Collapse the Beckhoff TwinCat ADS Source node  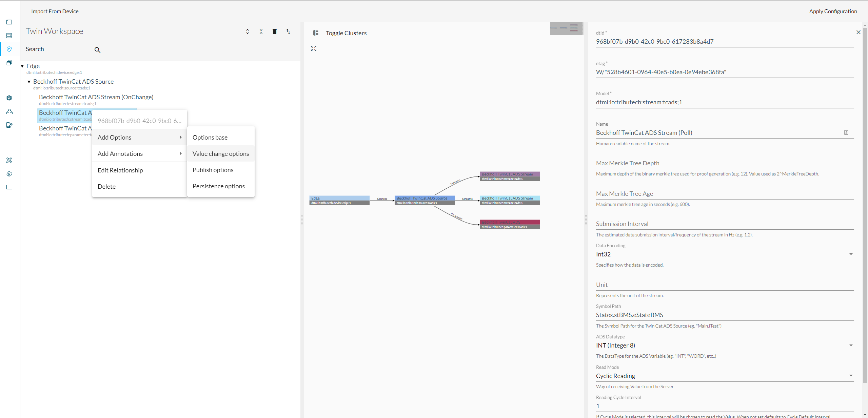[x=29, y=82]
